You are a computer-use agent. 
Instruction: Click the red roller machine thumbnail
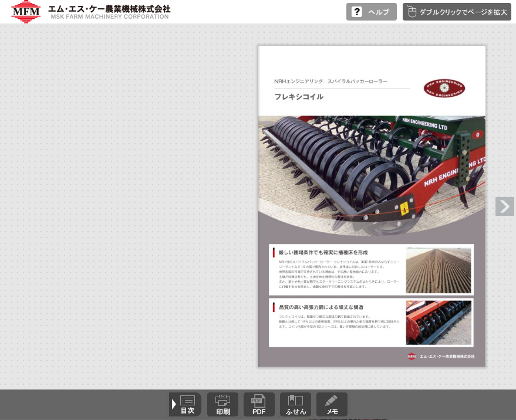click(439, 323)
